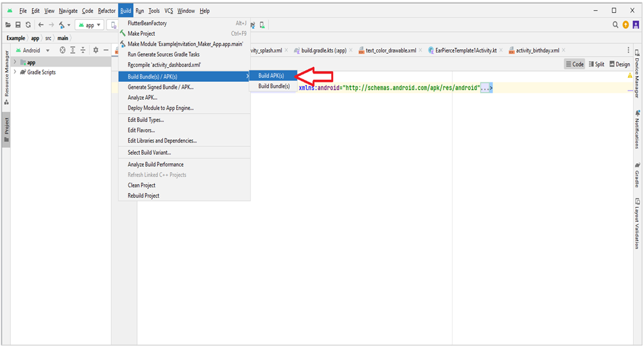Expand the folded XML code ellipsis
The width and height of the screenshot is (644, 349).
[486, 88]
